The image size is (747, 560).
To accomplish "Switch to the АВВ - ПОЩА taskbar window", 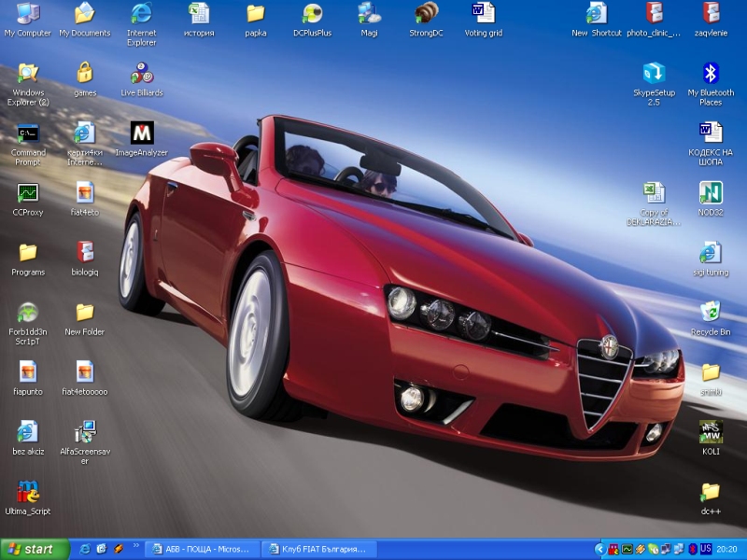I will (202, 549).
